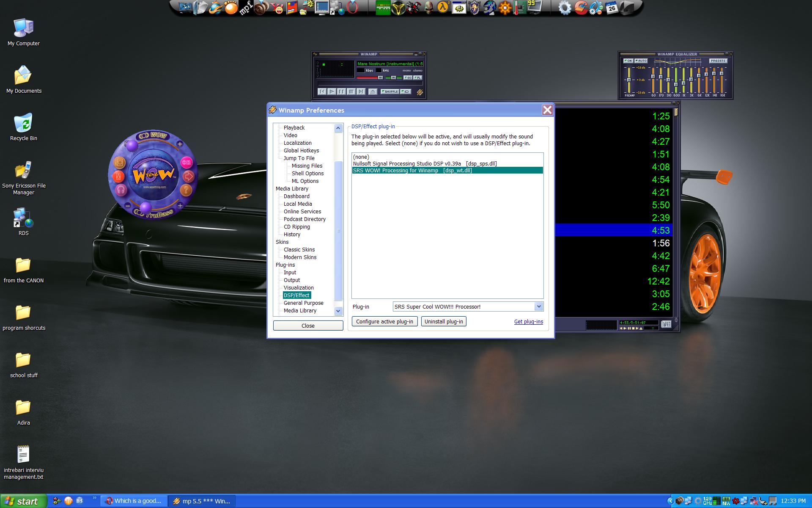Screen dimensions: 812x508
Task: Click the WOW Thing arrow button
Action: [188, 176]
